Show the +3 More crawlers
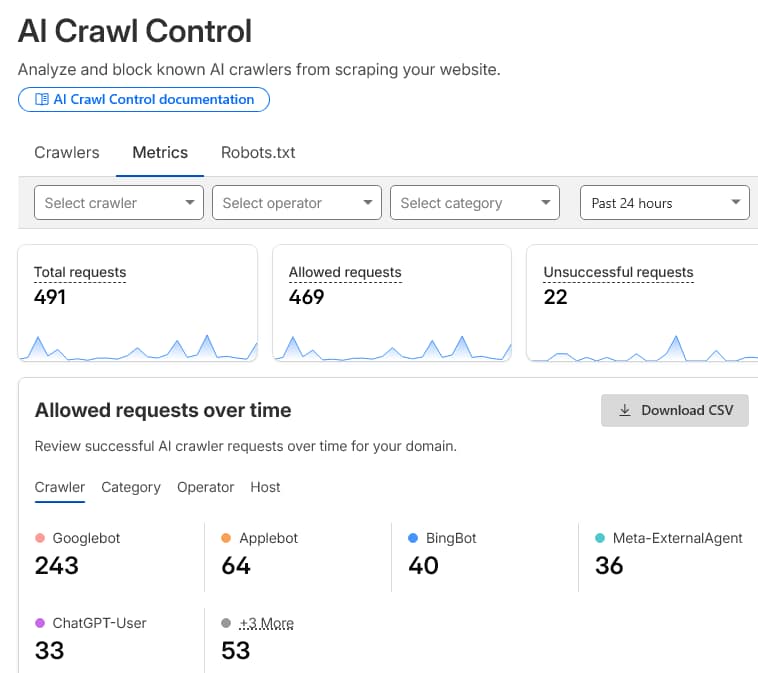The image size is (758, 673). coord(266,623)
